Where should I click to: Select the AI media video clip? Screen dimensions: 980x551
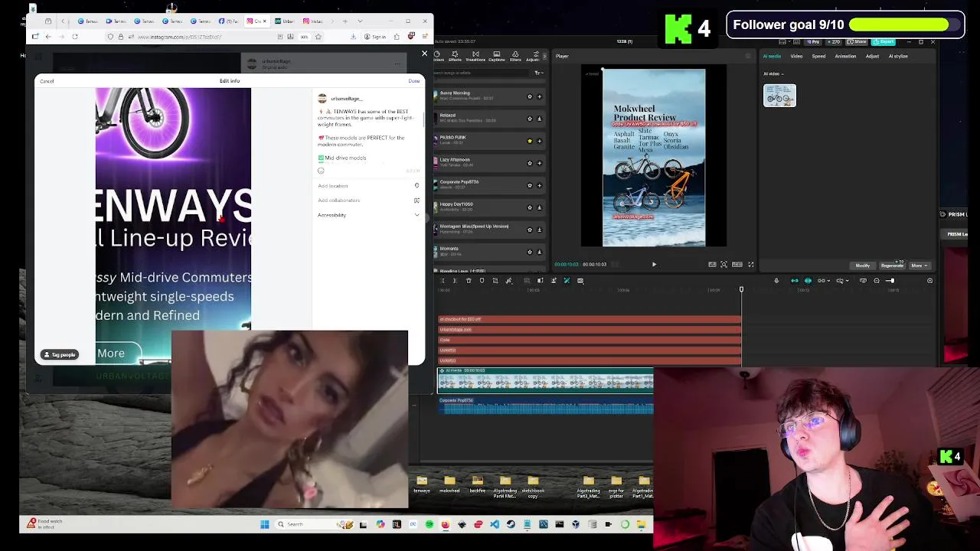[x=545, y=381]
